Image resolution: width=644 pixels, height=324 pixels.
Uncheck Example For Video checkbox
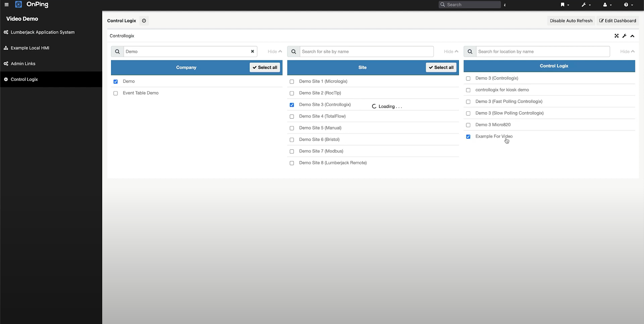point(468,137)
